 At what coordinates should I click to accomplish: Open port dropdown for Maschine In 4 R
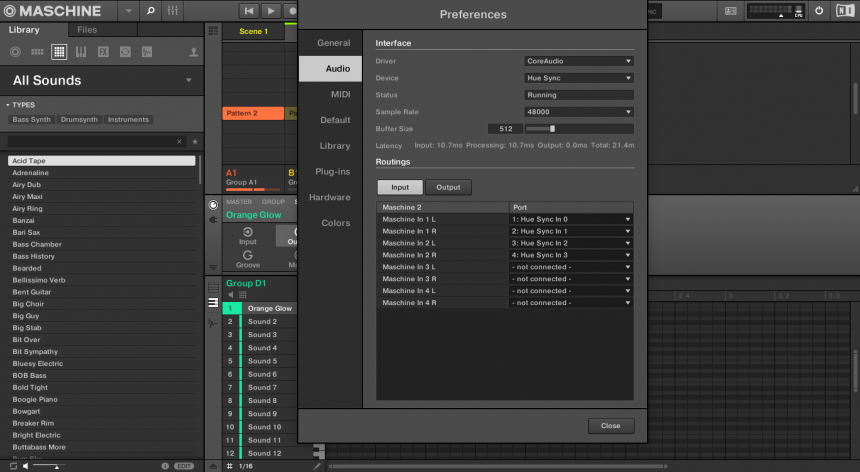coord(571,303)
